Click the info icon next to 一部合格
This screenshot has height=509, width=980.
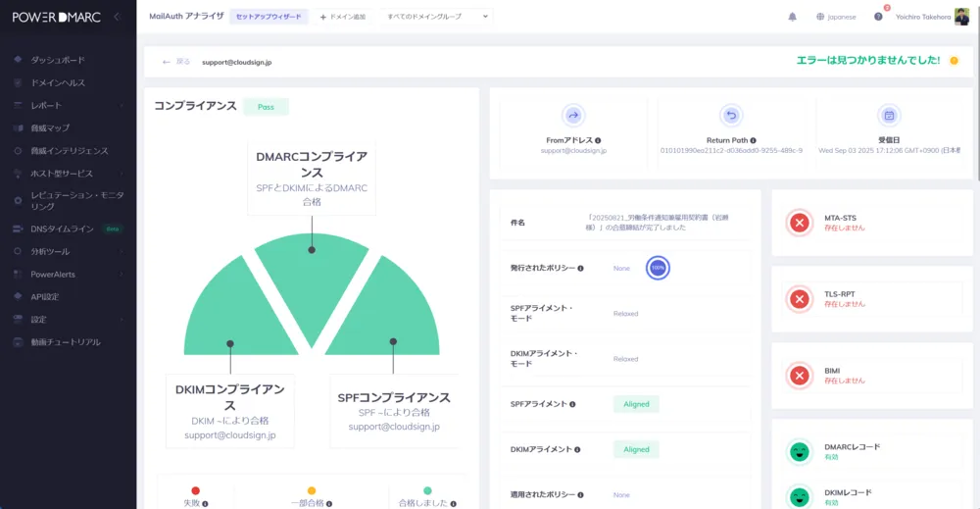328,503
